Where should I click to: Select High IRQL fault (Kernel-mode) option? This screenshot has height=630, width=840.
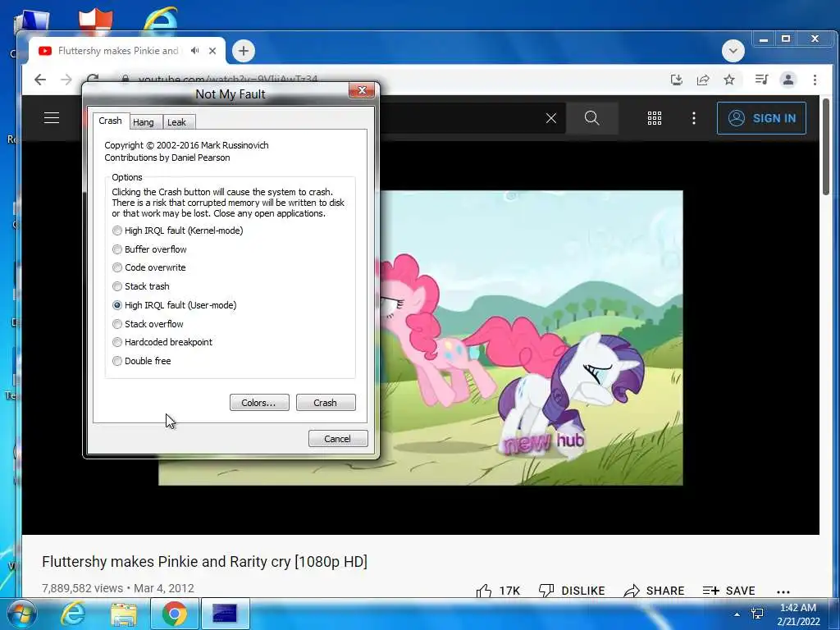point(177,231)
